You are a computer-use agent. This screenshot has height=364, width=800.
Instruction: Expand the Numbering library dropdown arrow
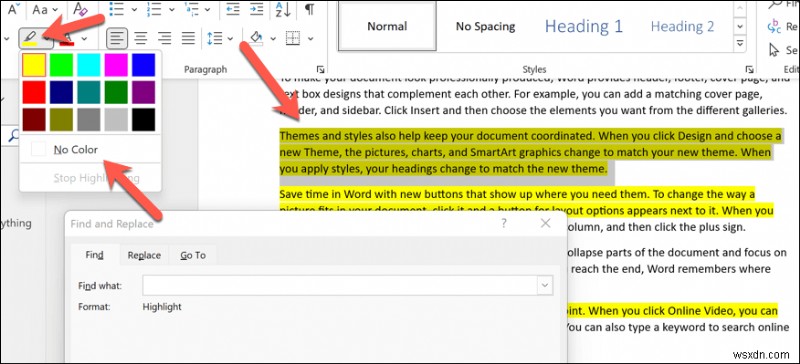[171, 9]
